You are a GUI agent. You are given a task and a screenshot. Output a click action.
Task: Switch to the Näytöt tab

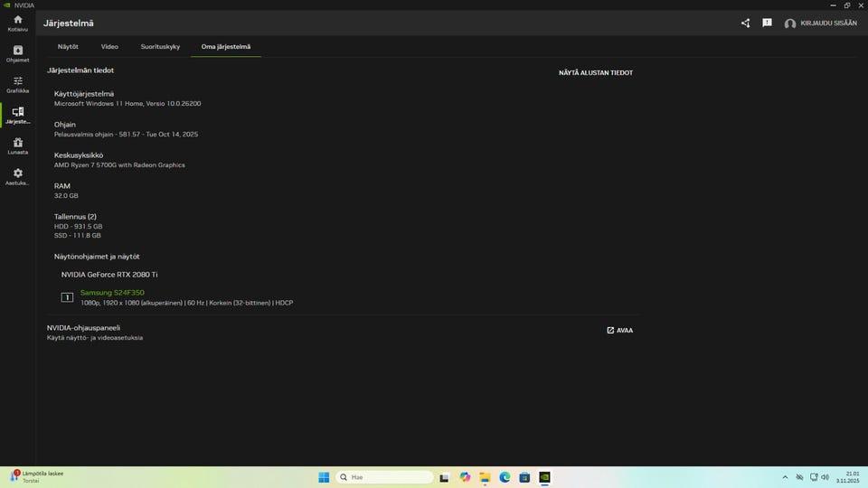[68, 46]
